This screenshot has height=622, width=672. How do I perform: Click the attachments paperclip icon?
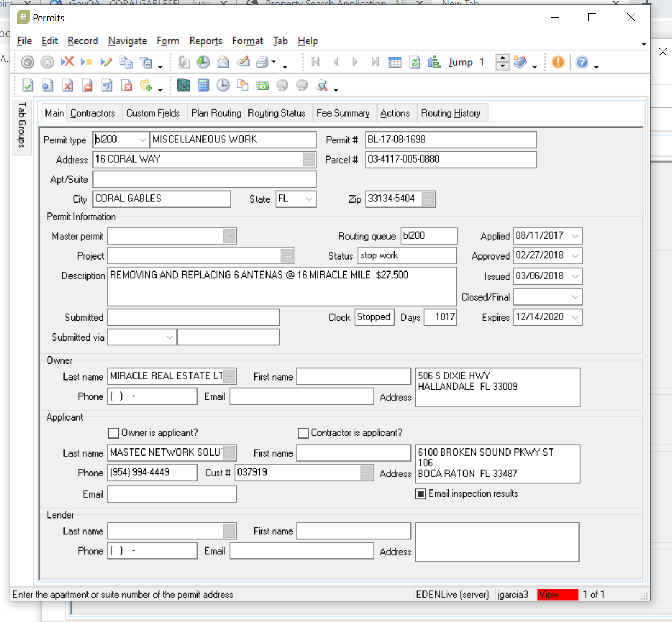pos(184,62)
